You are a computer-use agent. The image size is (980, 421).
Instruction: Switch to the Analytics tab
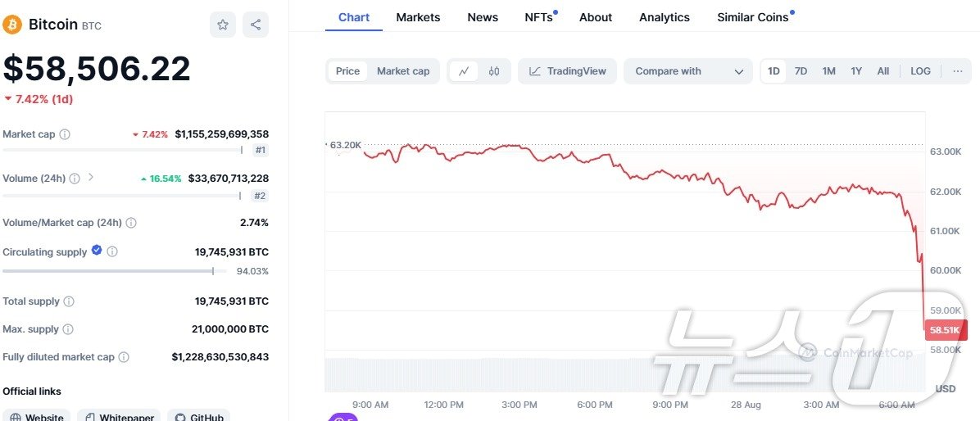coord(665,17)
